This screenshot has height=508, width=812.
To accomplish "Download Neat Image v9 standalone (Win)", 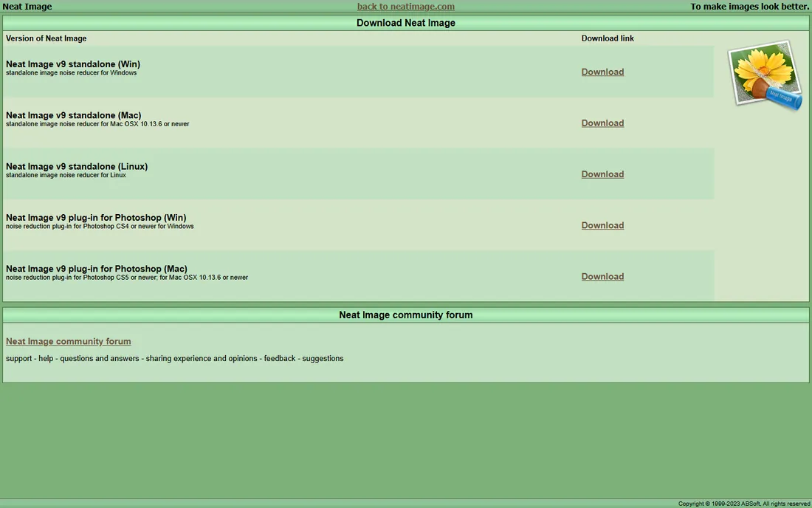I will (602, 72).
